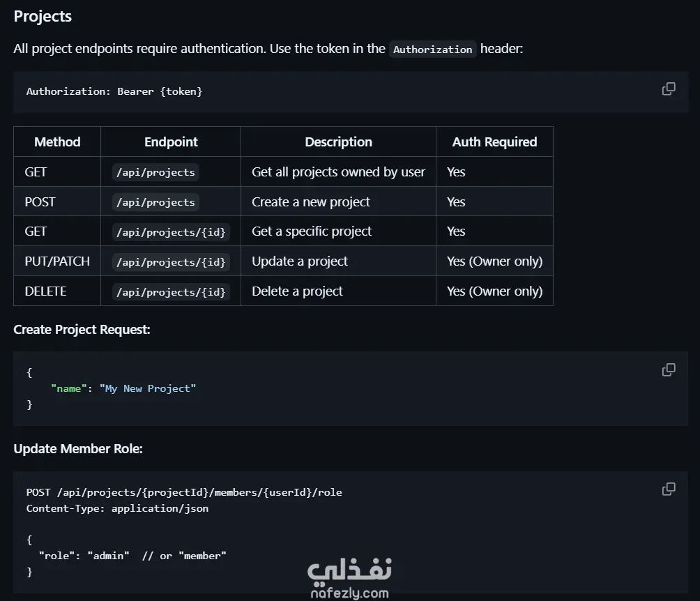Click the inline Authorization header code label
The width and height of the screenshot is (700, 601).
[432, 50]
